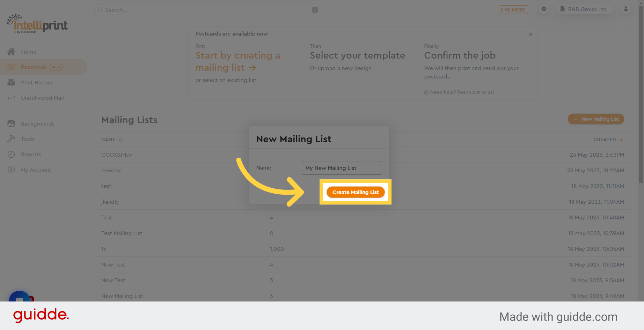Click the New Mailing List orange button
Image resolution: width=644 pixels, height=330 pixels.
596,119
